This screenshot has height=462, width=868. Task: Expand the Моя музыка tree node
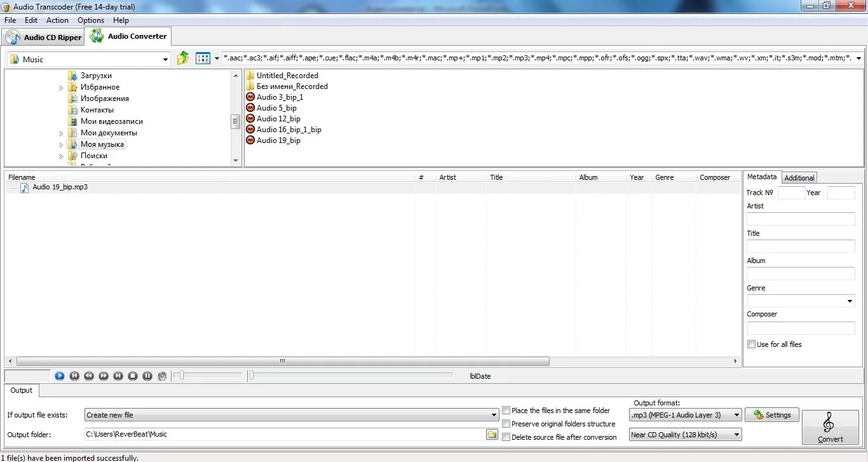coord(62,145)
